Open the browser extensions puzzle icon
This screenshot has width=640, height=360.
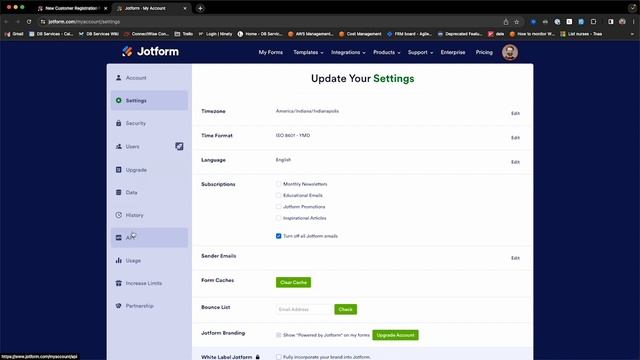tap(593, 22)
